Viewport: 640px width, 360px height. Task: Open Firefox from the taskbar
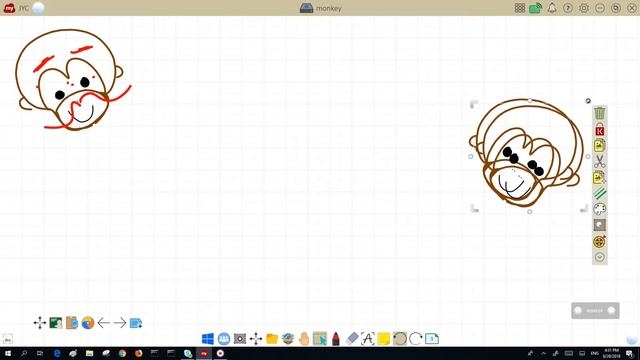coord(138,353)
